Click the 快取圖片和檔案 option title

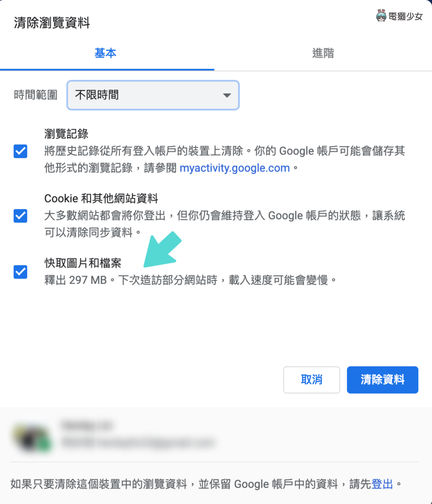point(83,263)
